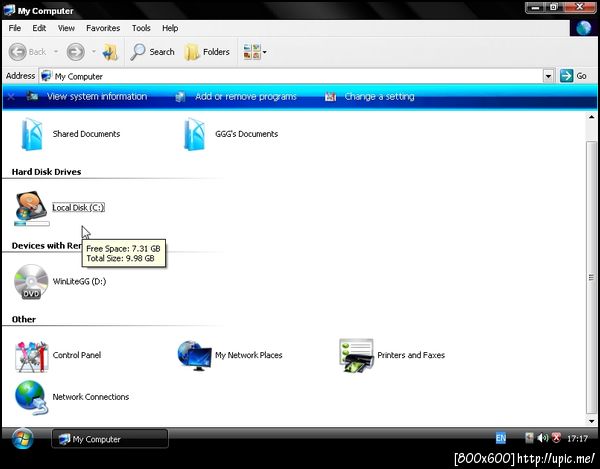Select Network Connections globe icon
The height and width of the screenshot is (469, 600).
31,397
